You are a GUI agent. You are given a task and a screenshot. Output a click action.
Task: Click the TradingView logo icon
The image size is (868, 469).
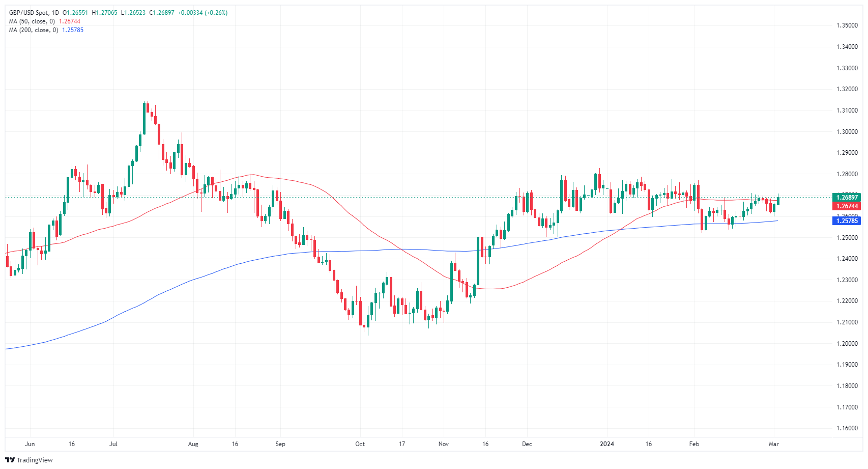coord(10,460)
